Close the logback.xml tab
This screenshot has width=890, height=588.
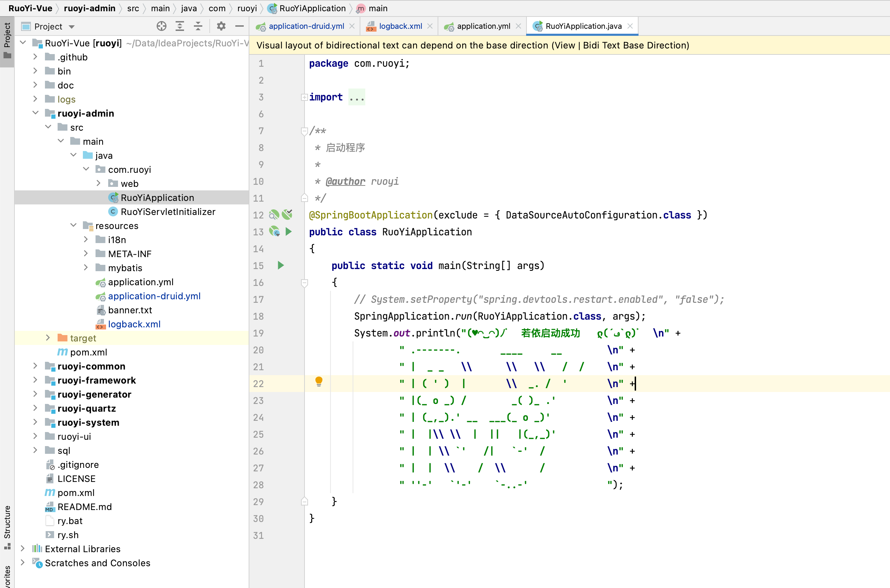pos(430,26)
